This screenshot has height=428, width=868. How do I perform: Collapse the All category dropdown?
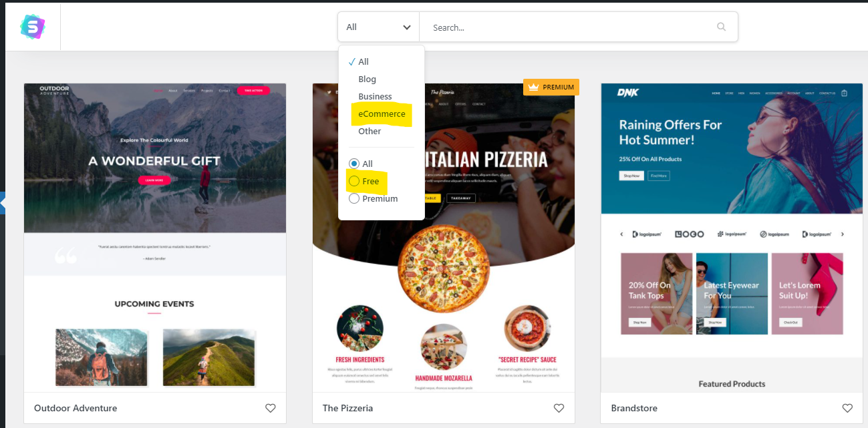tap(378, 27)
